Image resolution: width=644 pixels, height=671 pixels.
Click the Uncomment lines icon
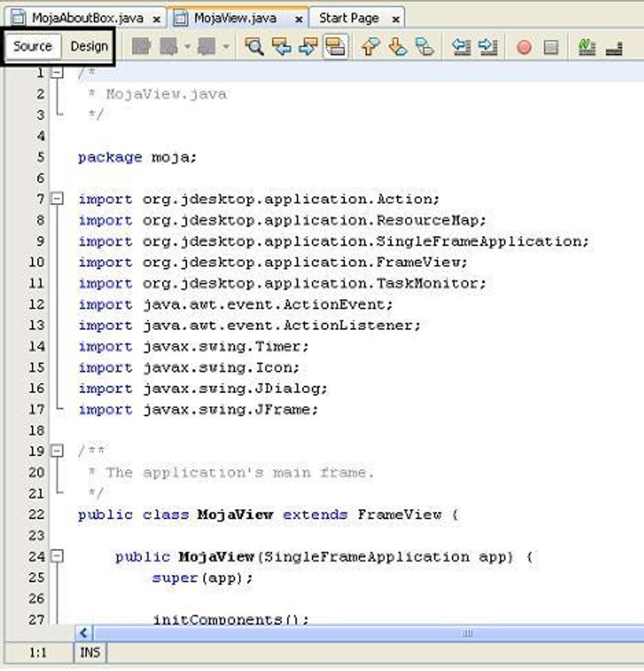pyautogui.click(x=614, y=47)
